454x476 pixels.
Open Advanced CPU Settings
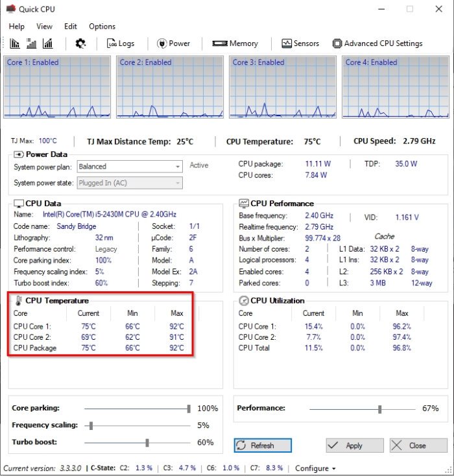tap(377, 43)
